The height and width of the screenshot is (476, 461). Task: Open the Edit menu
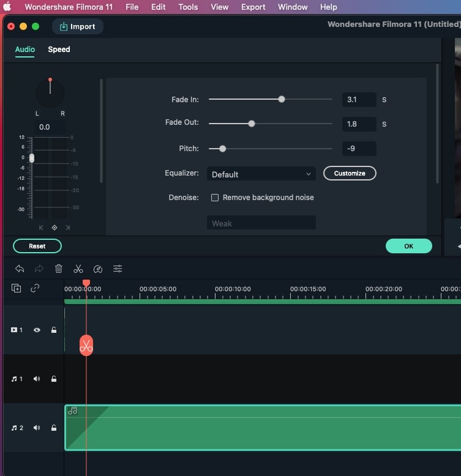click(x=158, y=7)
